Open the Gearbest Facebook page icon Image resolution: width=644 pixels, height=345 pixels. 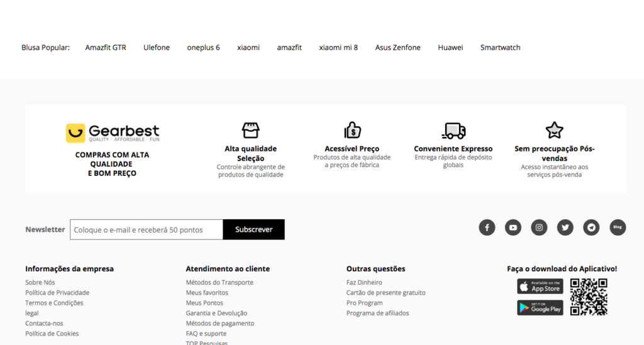point(487,227)
